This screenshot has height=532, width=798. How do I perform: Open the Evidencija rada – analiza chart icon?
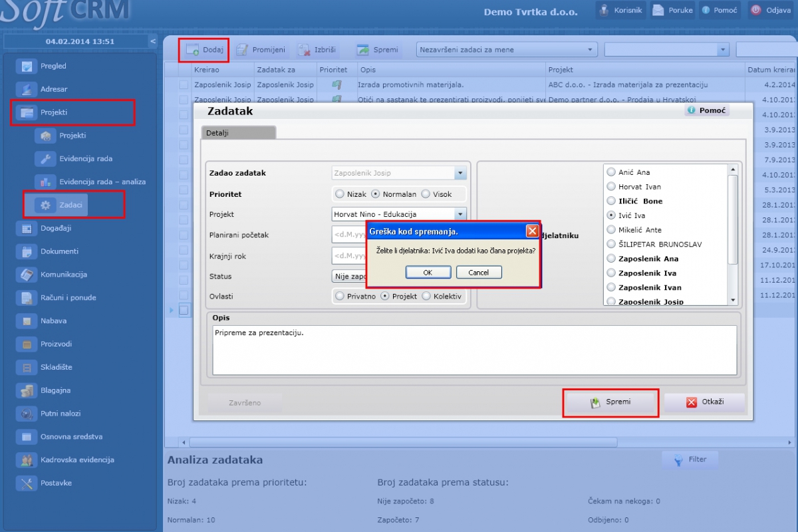pos(46,182)
